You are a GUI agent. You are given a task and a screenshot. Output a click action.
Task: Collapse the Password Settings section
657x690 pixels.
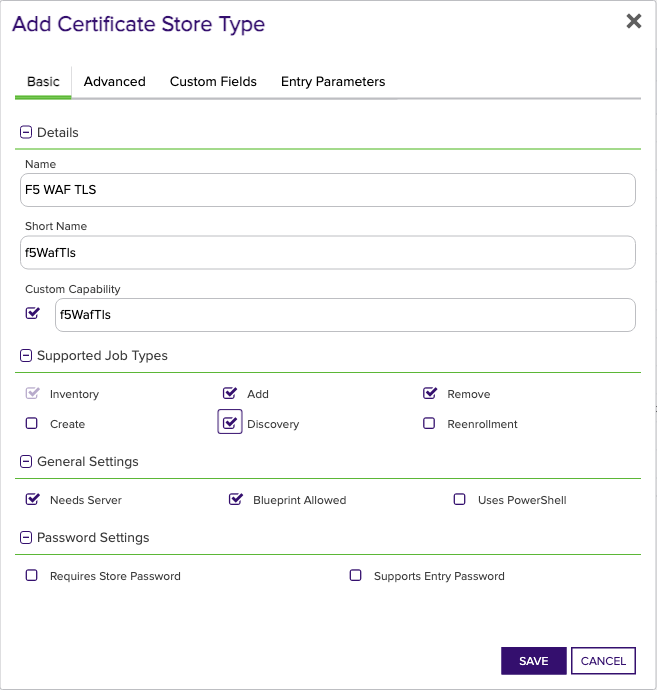coord(26,537)
